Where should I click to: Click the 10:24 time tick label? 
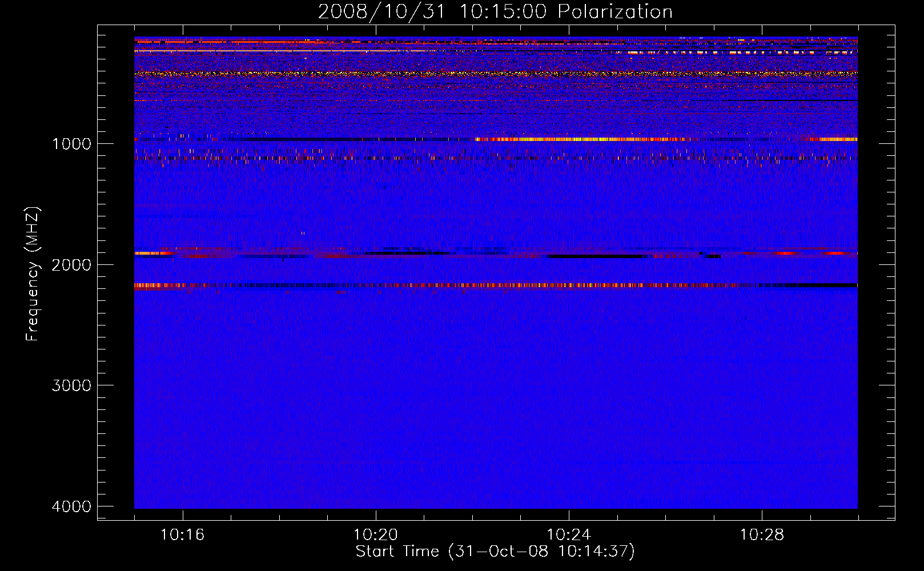tap(569, 535)
